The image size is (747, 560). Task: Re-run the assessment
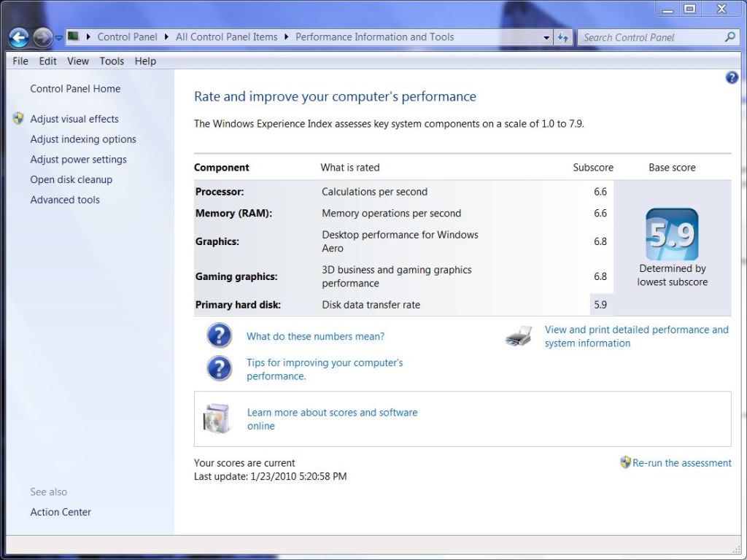[682, 463]
